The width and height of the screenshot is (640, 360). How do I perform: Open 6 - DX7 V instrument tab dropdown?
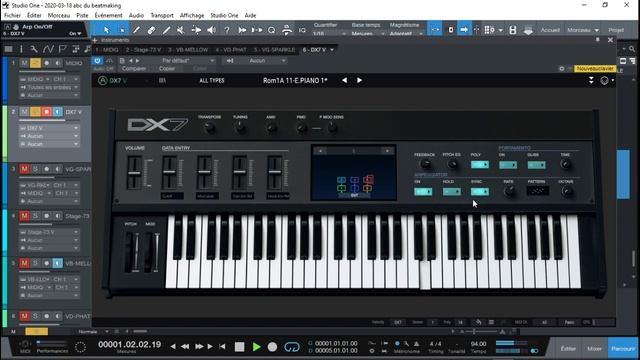pos(332,50)
